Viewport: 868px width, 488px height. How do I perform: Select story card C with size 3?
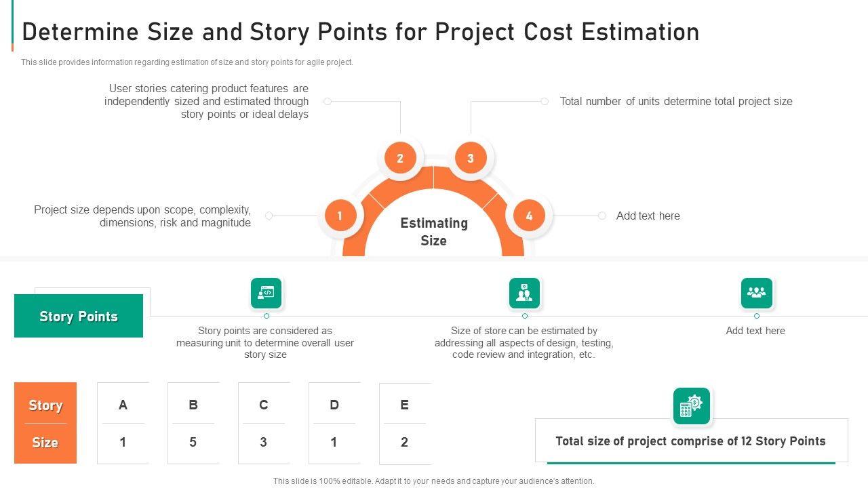point(264,423)
